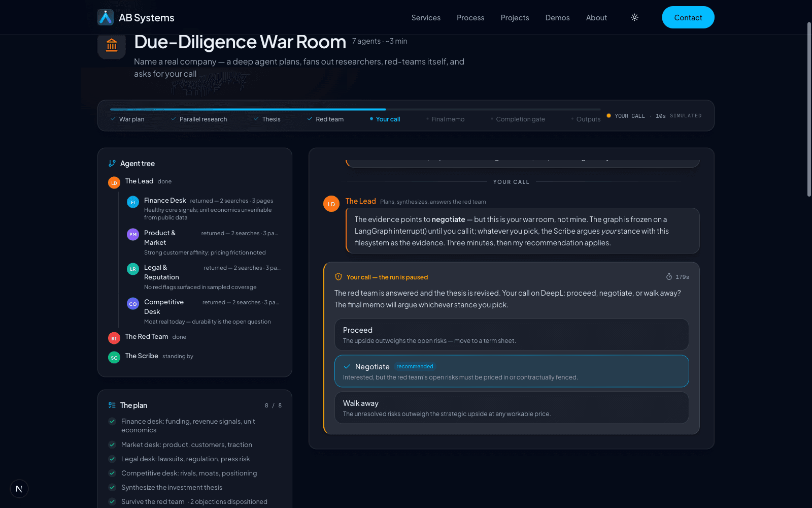The image size is (812, 508).
Task: Click check icon for Legal desk plan item
Action: coord(112,459)
